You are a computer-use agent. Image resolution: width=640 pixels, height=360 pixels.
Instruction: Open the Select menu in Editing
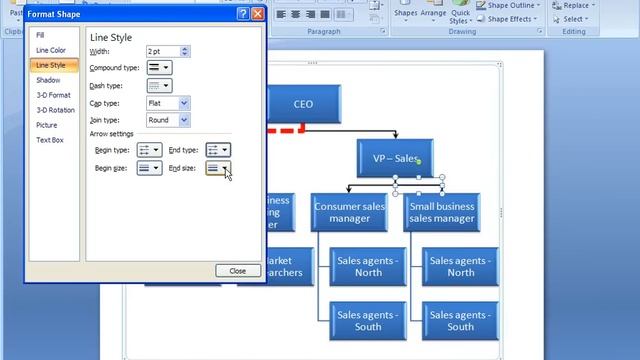pos(571,19)
